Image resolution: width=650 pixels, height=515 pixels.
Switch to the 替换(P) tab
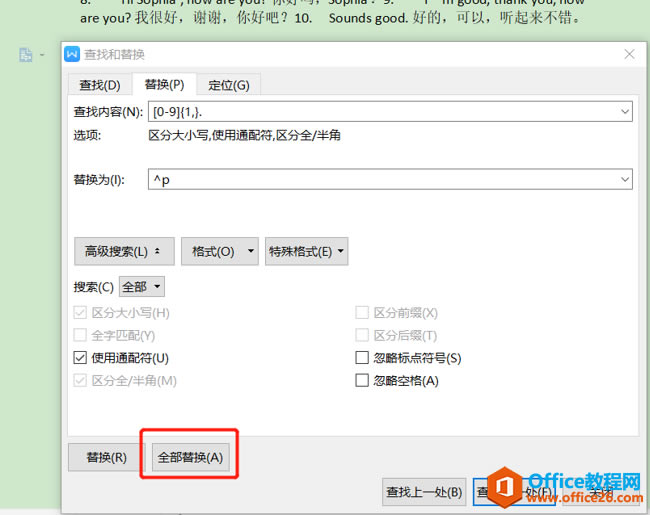coord(164,85)
